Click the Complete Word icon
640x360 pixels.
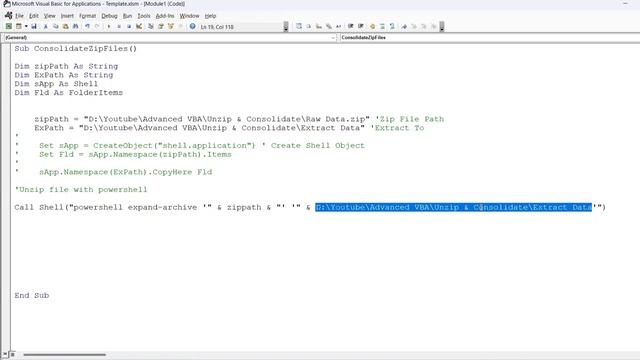pos(338,27)
